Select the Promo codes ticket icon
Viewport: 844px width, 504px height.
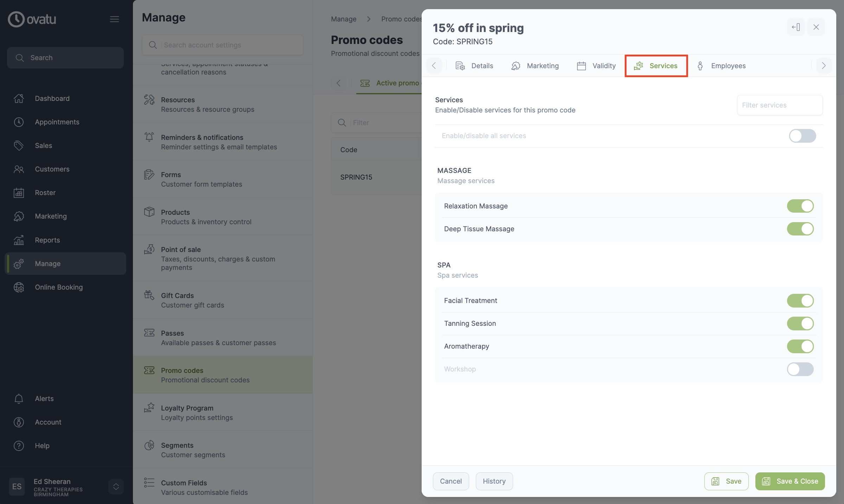[x=149, y=371]
